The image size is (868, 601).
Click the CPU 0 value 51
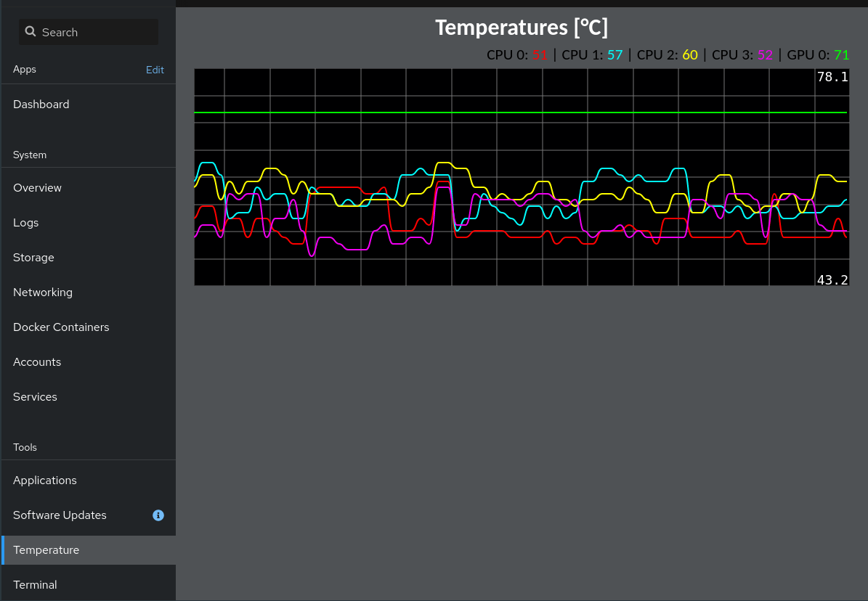(540, 54)
